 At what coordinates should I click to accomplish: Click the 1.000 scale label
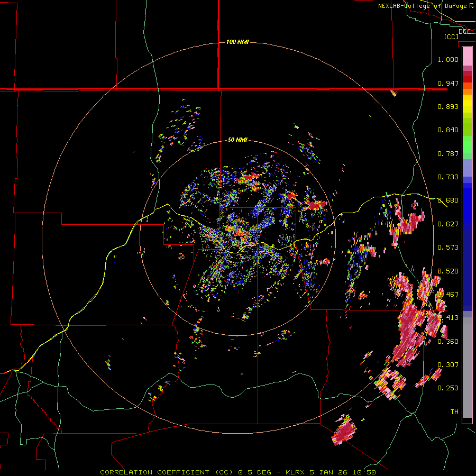click(448, 59)
